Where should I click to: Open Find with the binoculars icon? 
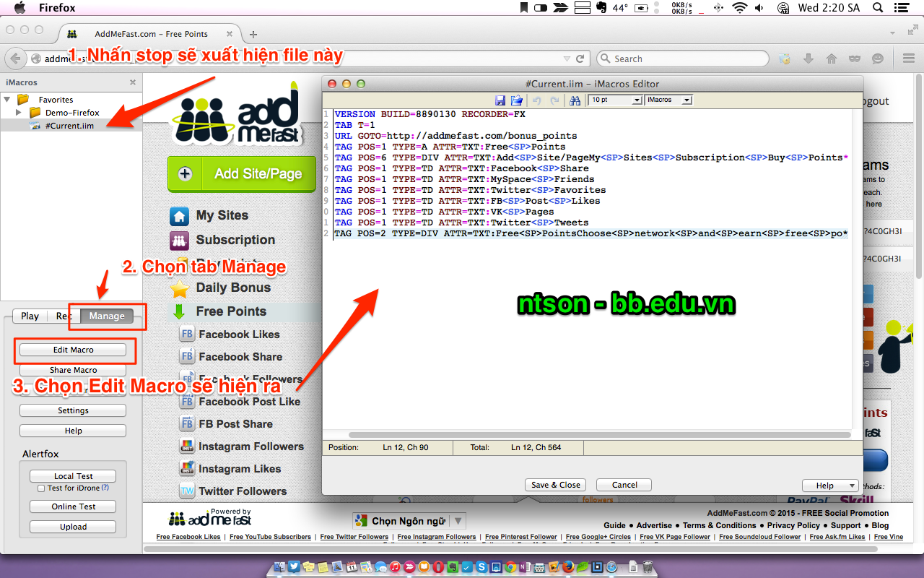[x=575, y=100]
